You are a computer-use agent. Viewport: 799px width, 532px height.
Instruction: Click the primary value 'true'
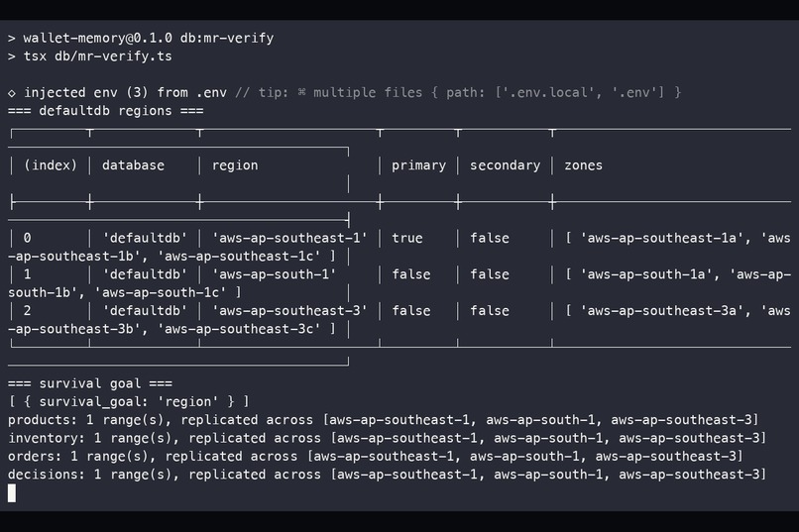coord(407,238)
